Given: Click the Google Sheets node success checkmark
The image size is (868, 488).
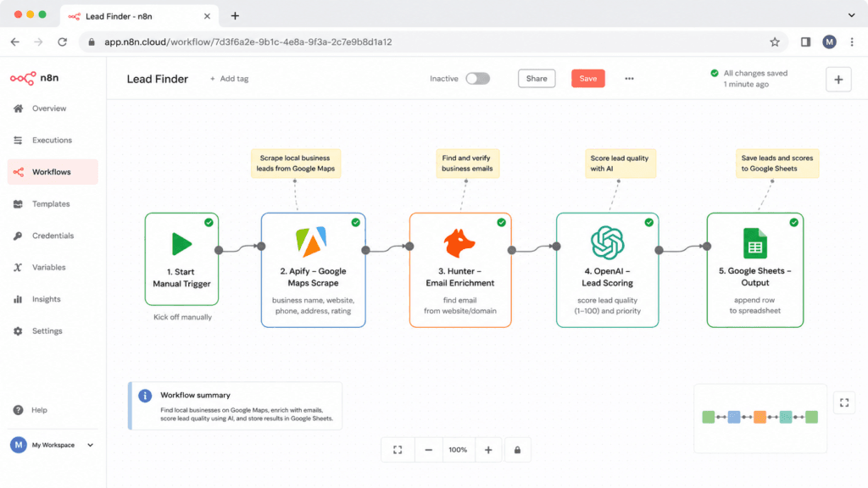Looking at the screenshot, I should click(793, 223).
